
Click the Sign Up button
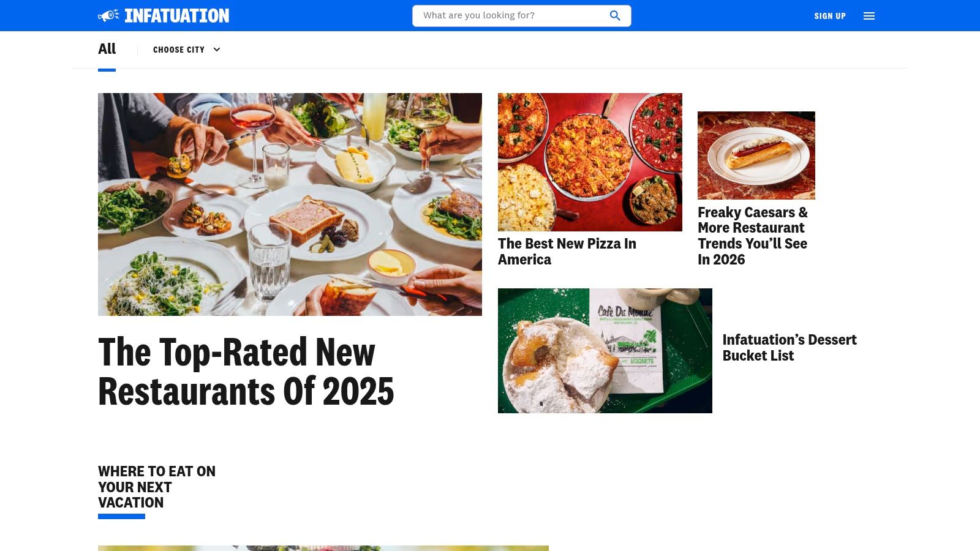[x=830, y=16]
